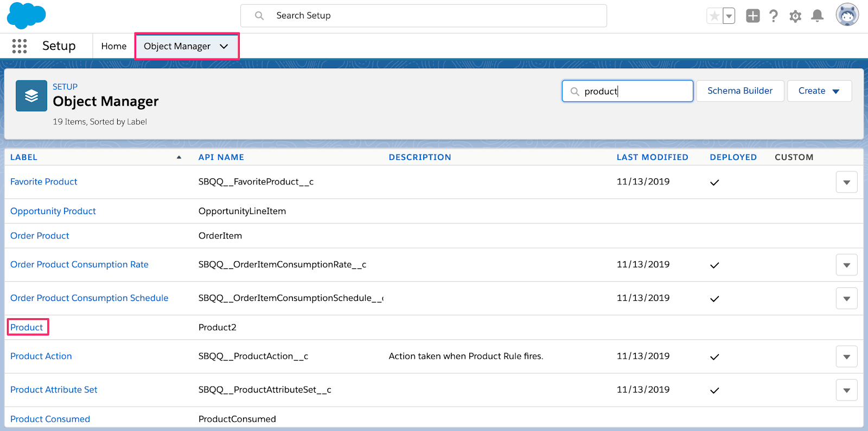Select API name Product2

coord(218,327)
